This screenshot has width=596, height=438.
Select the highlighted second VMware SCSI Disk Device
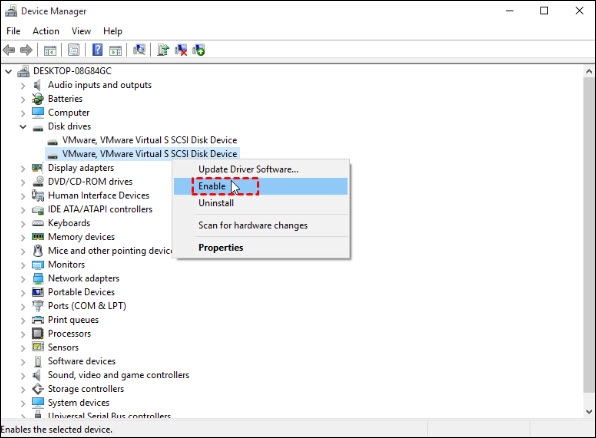tap(142, 154)
